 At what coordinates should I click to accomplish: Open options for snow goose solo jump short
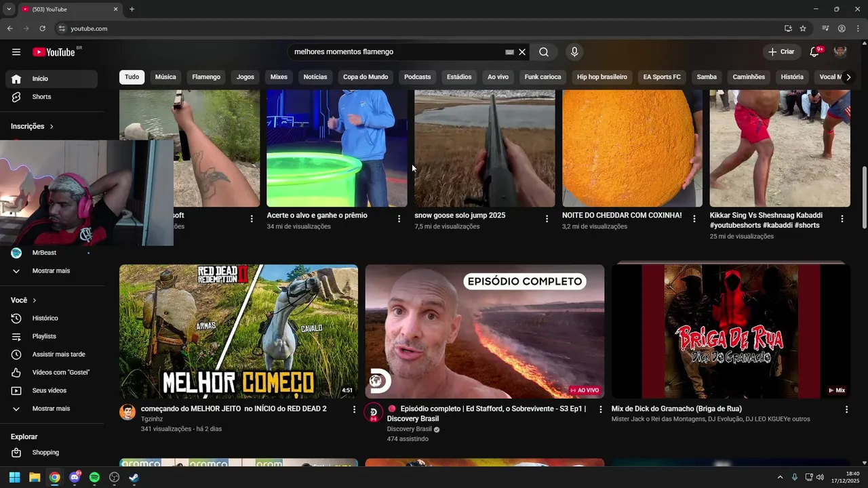click(547, 219)
